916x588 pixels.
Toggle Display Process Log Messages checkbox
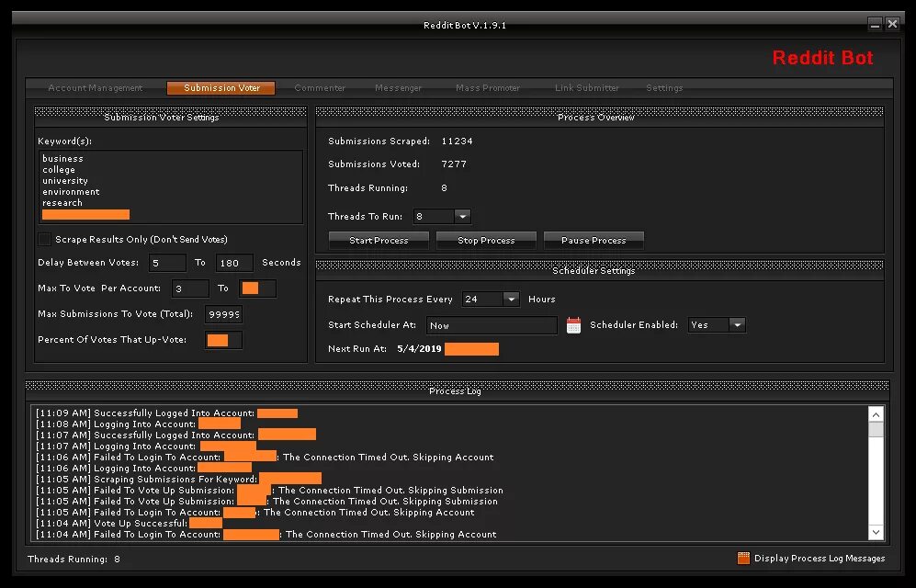[743, 559]
